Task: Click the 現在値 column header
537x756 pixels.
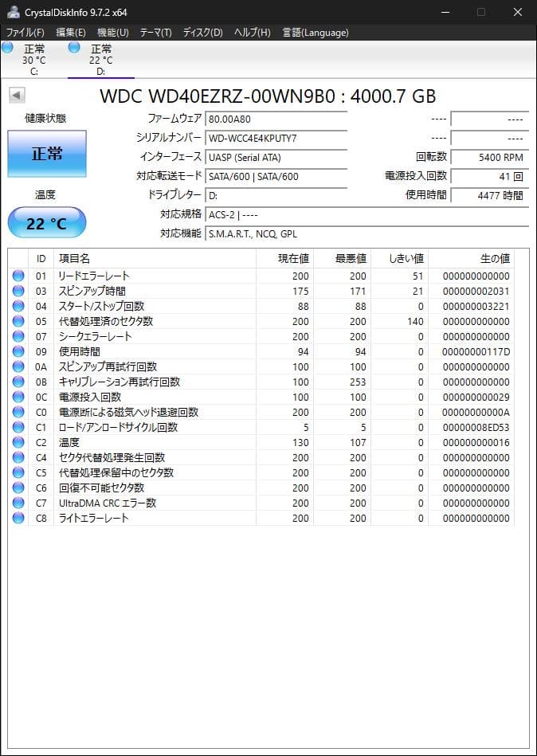Action: click(x=285, y=258)
